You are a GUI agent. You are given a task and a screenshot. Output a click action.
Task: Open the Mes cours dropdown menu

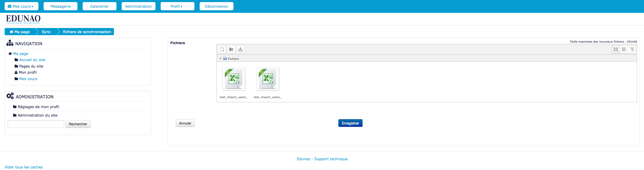[x=22, y=6]
